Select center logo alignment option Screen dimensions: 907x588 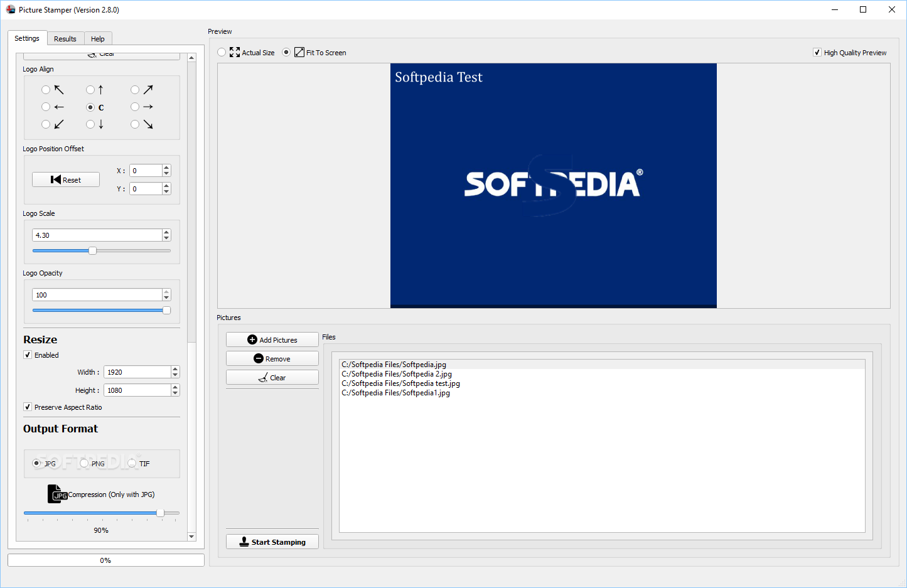click(95, 107)
